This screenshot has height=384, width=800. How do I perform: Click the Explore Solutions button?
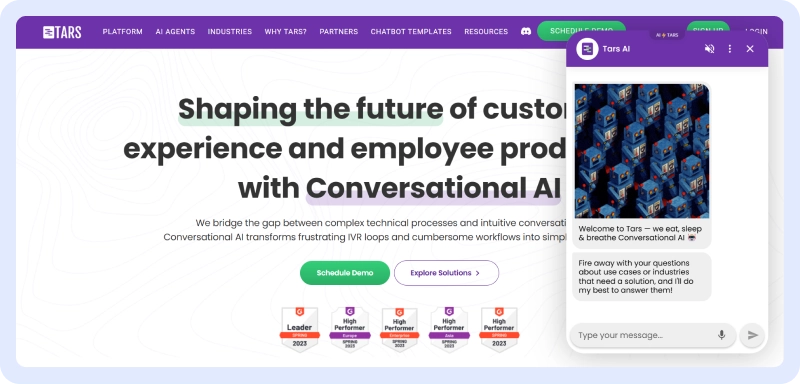click(446, 273)
